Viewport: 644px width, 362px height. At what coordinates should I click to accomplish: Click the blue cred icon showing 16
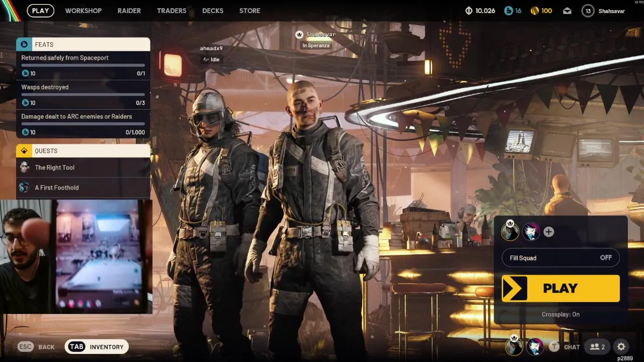(x=508, y=11)
